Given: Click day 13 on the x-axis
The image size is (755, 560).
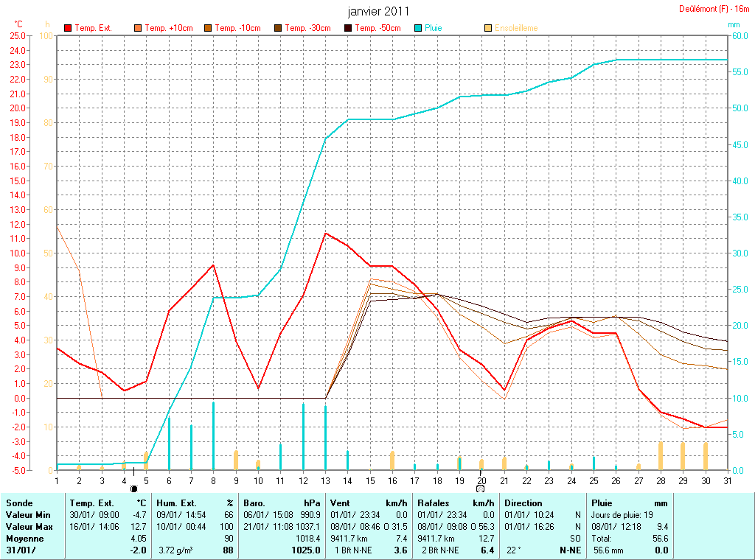Looking at the screenshot, I should point(325,480).
